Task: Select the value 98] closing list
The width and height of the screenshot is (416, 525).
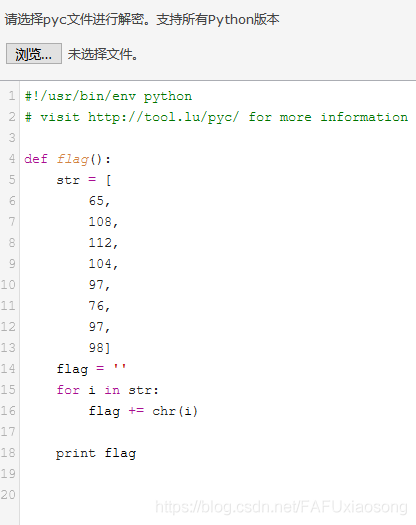Action: pos(99,348)
